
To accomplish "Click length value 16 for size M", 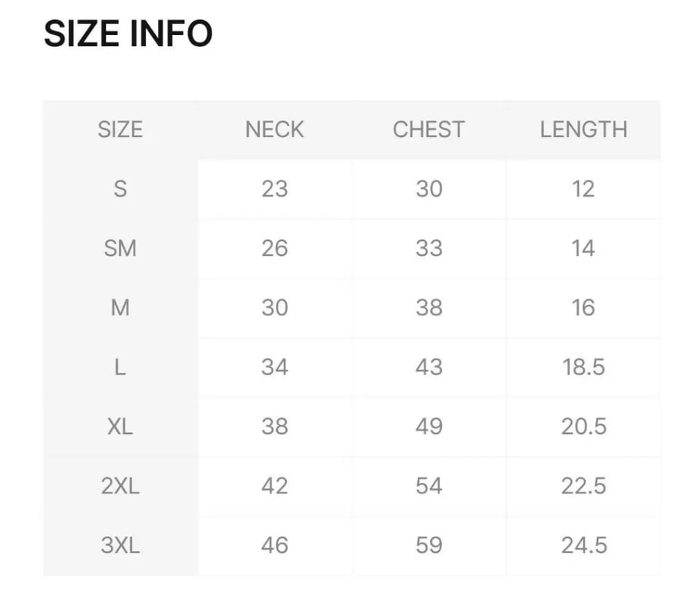I will (584, 308).
